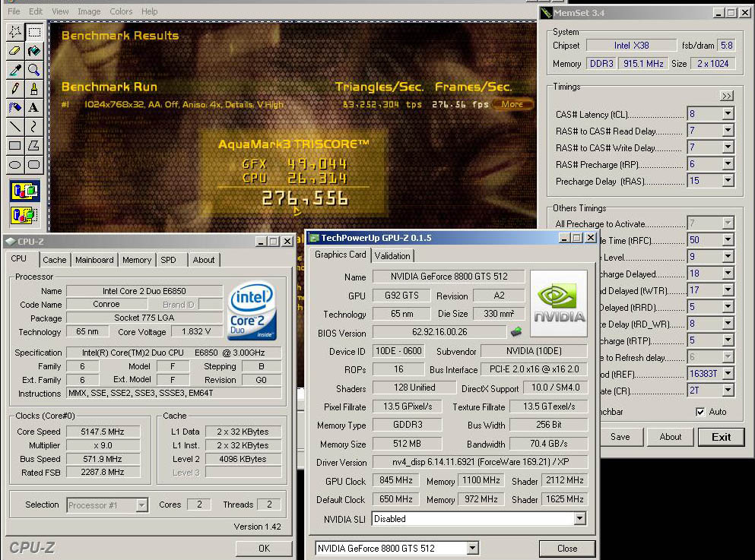Switch to the Validation tab in GPU-Z
The height and width of the screenshot is (560, 755).
(x=392, y=256)
